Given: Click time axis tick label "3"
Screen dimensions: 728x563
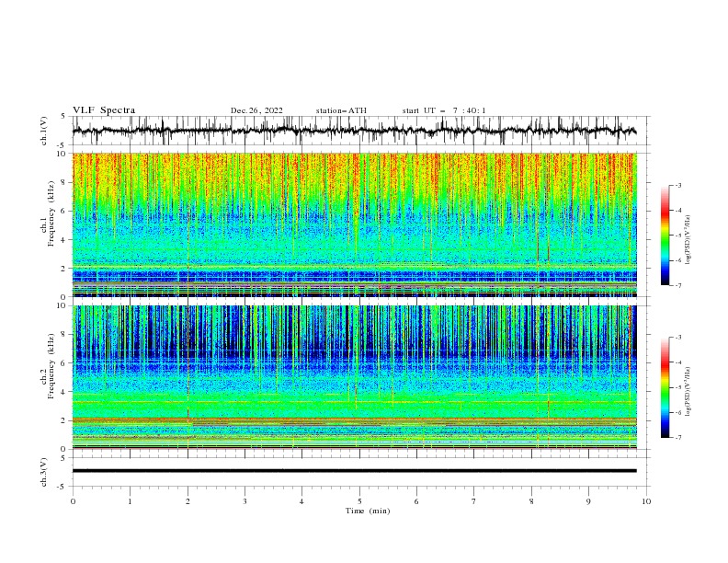Looking at the screenshot, I should pyautogui.click(x=245, y=501).
